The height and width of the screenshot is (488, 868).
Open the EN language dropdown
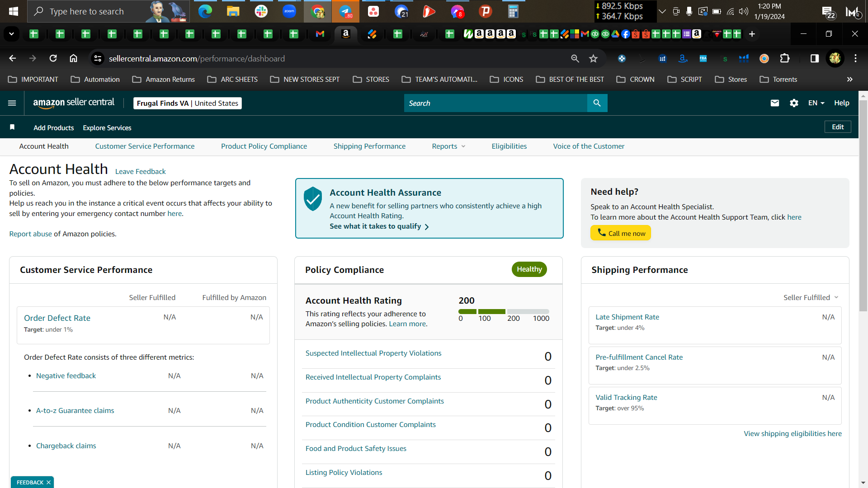click(816, 103)
